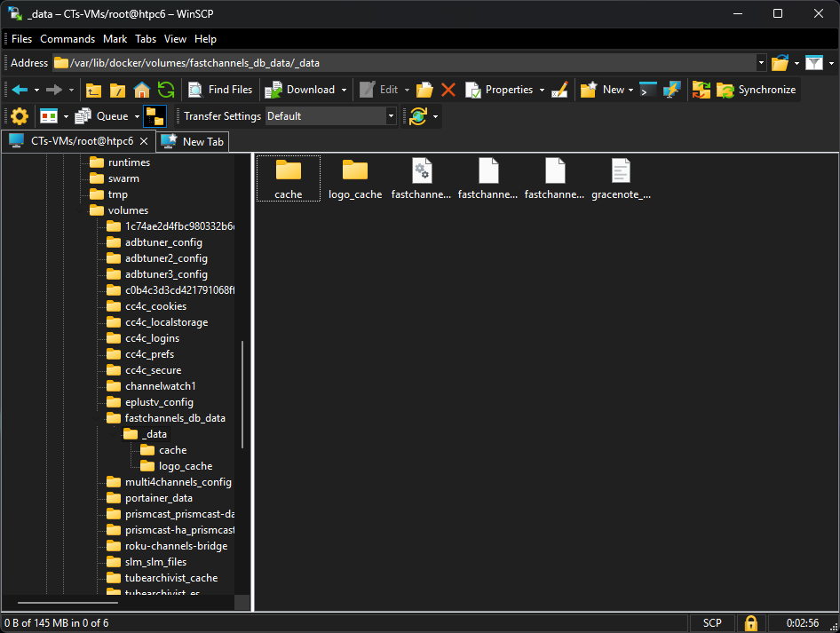Open the dropdown next to the globe sync icon
The image size is (840, 633).
pos(435,116)
